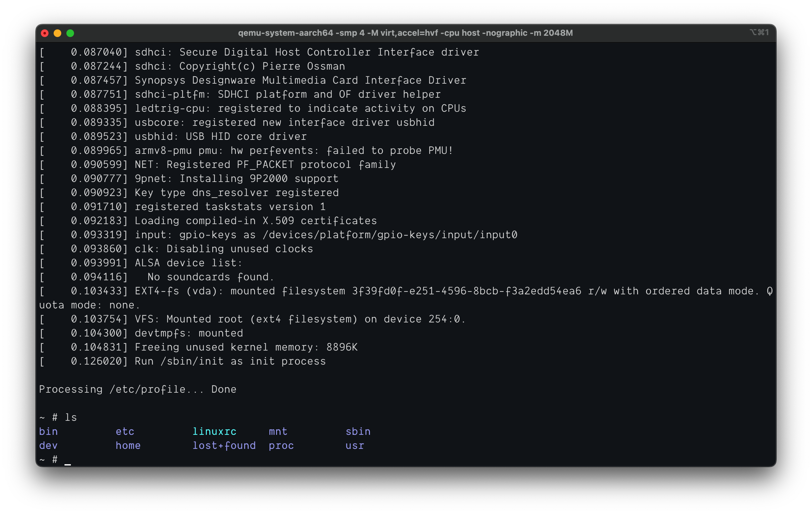Click the green zoom window button
Image resolution: width=812 pixels, height=514 pixels.
coord(70,33)
